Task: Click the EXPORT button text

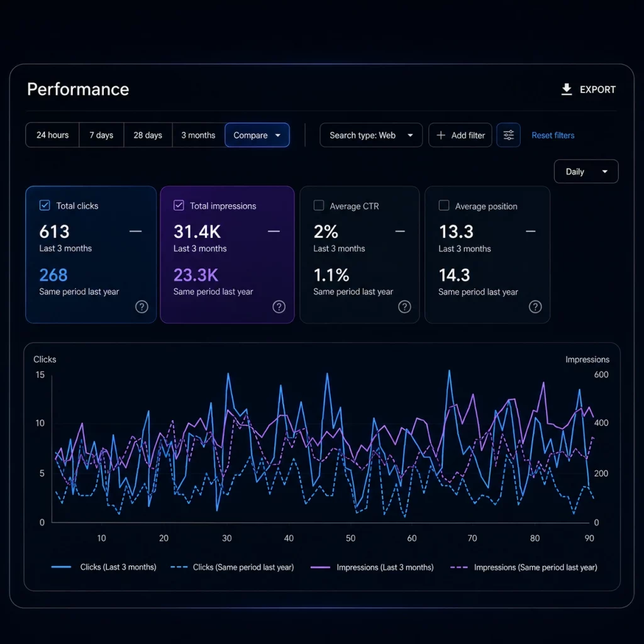Action: coord(597,89)
